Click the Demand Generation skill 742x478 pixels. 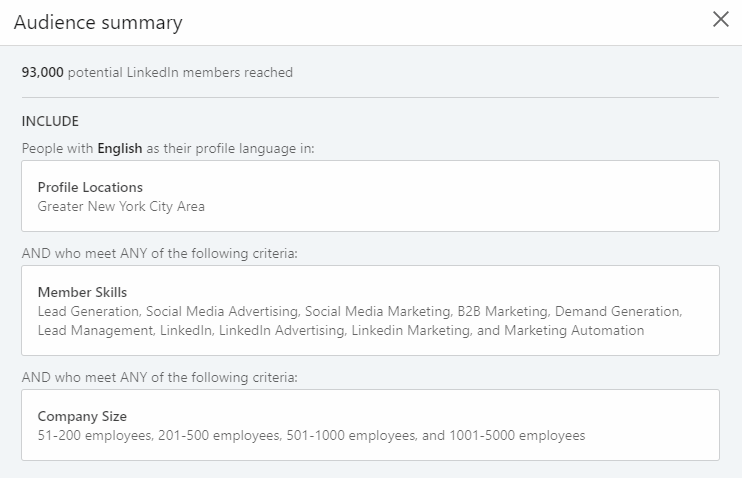(617, 311)
